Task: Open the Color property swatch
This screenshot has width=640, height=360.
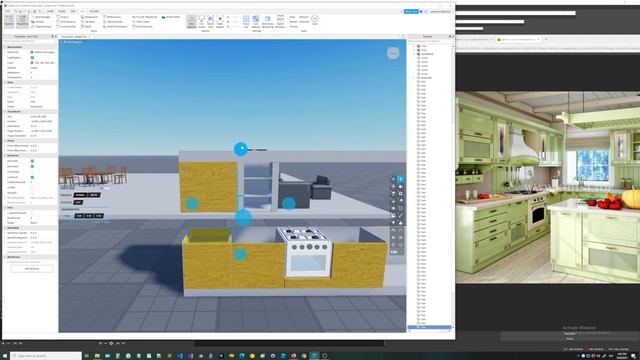Action: [x=32, y=63]
